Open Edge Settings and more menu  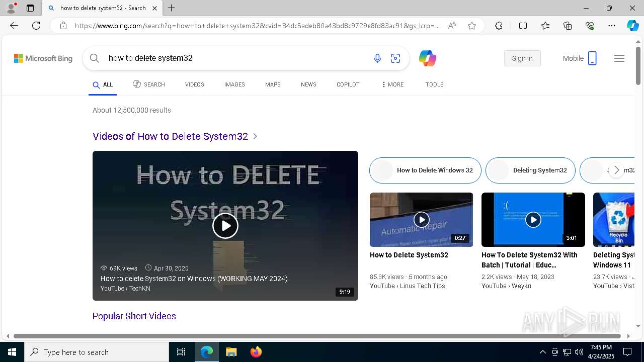click(x=612, y=26)
